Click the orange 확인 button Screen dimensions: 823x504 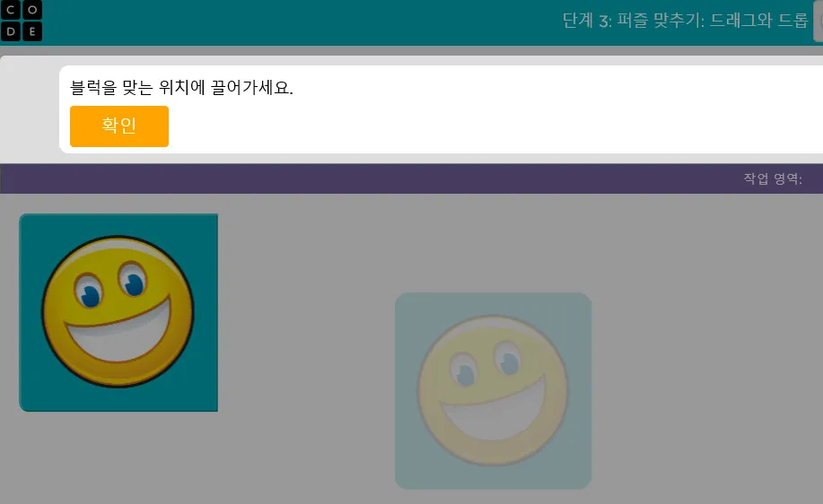point(119,126)
